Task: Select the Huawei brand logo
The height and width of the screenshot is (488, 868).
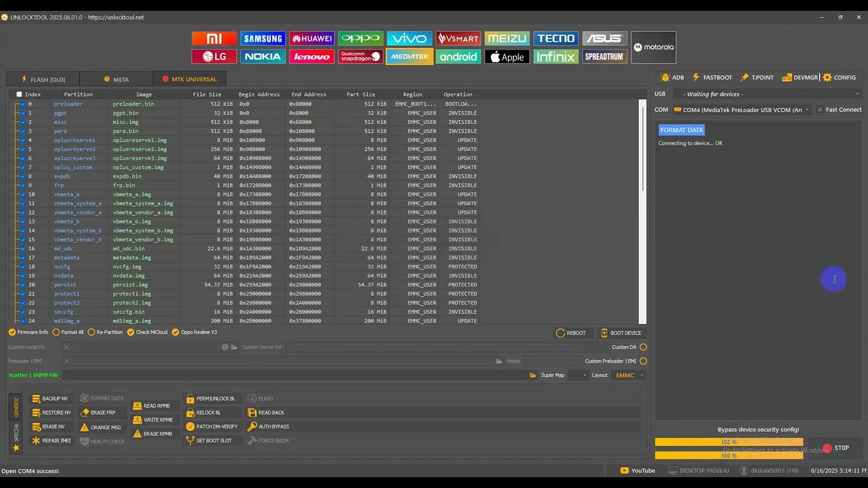Action: 312,39
